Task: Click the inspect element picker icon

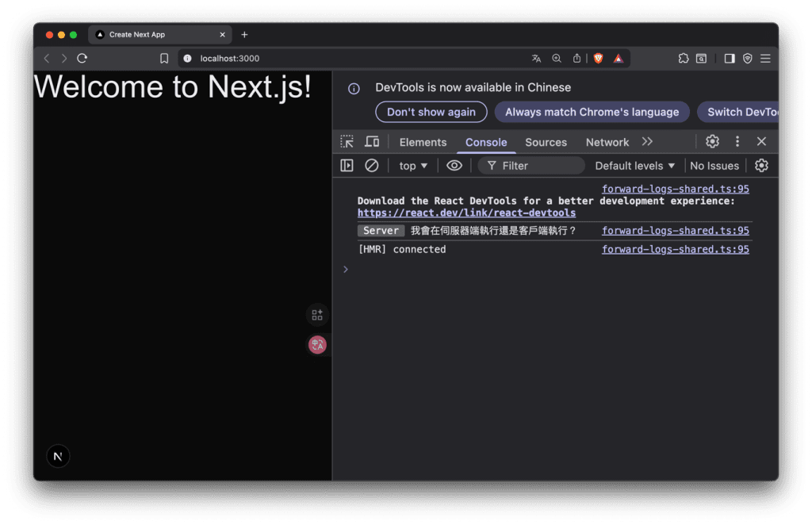Action: point(347,142)
